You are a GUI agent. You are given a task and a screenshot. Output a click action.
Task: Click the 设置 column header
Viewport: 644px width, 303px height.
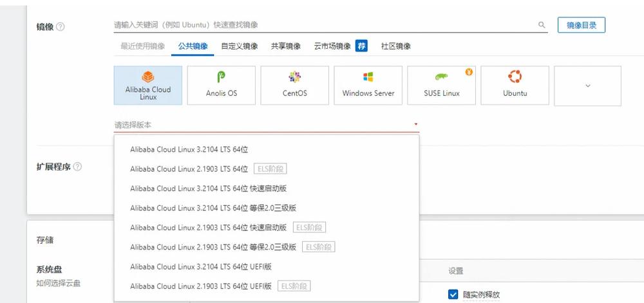pyautogui.click(x=456, y=271)
